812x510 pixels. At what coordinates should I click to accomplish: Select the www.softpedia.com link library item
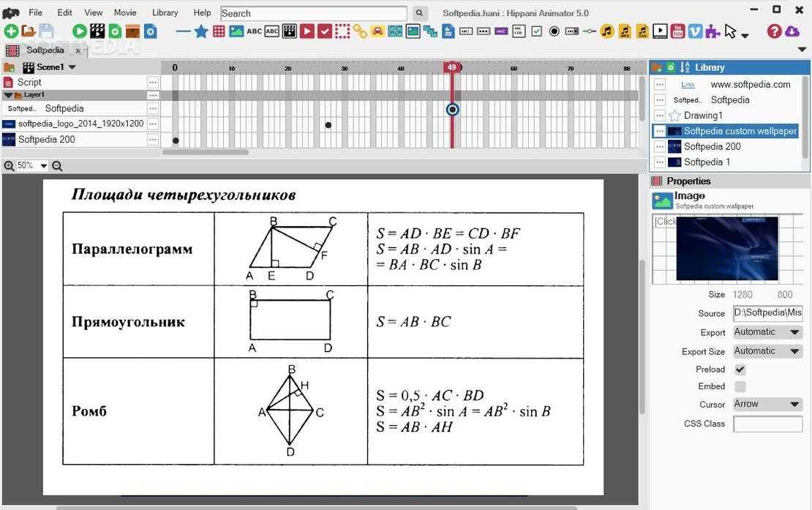click(x=750, y=84)
